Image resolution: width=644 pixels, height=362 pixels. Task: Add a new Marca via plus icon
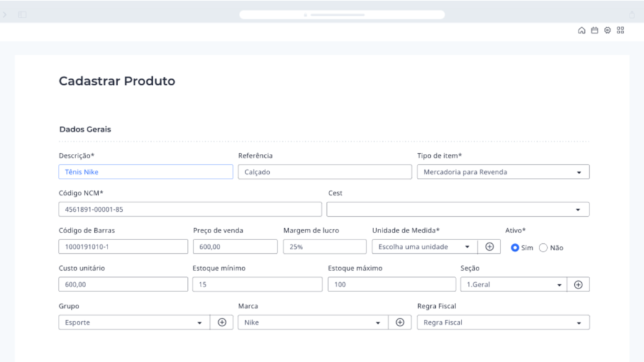(x=399, y=322)
